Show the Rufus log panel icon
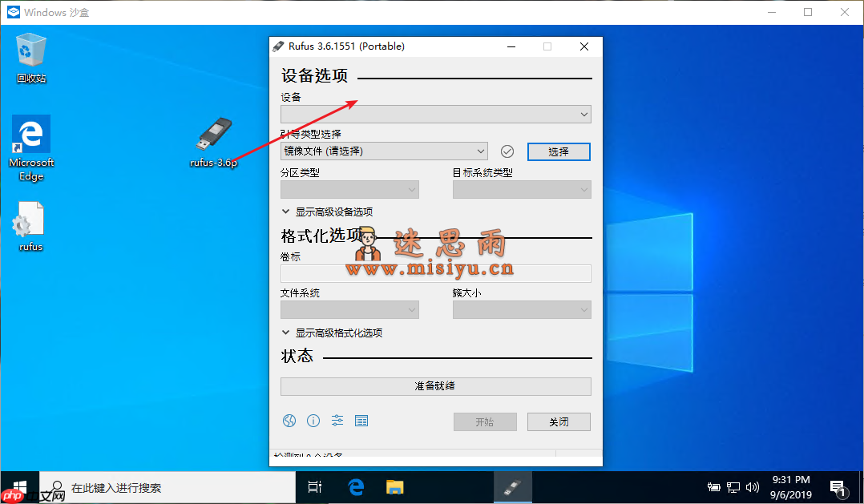864x504 pixels. 361,421
